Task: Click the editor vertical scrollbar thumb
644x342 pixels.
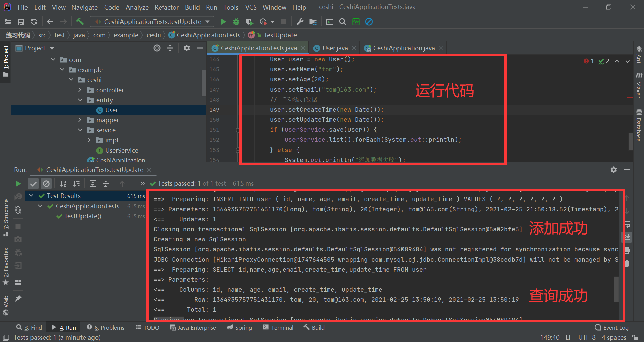Action: click(x=631, y=142)
